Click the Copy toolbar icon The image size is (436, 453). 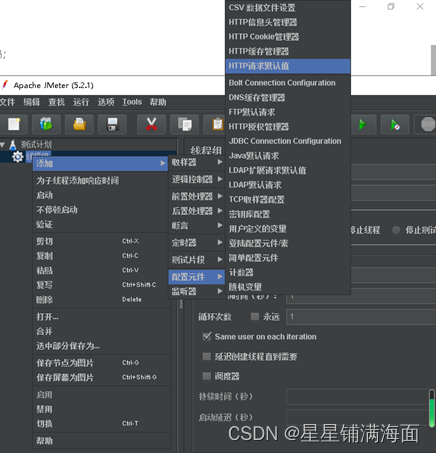185,124
